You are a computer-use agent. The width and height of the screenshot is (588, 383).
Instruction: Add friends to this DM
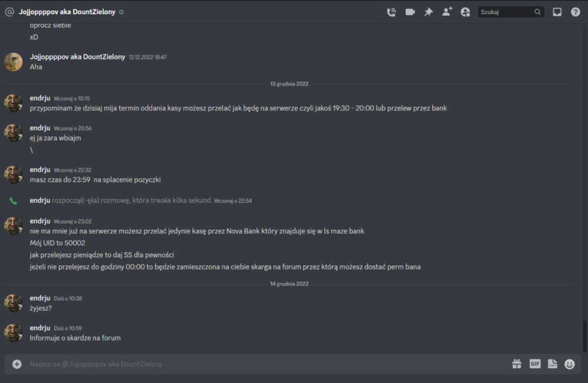447,12
